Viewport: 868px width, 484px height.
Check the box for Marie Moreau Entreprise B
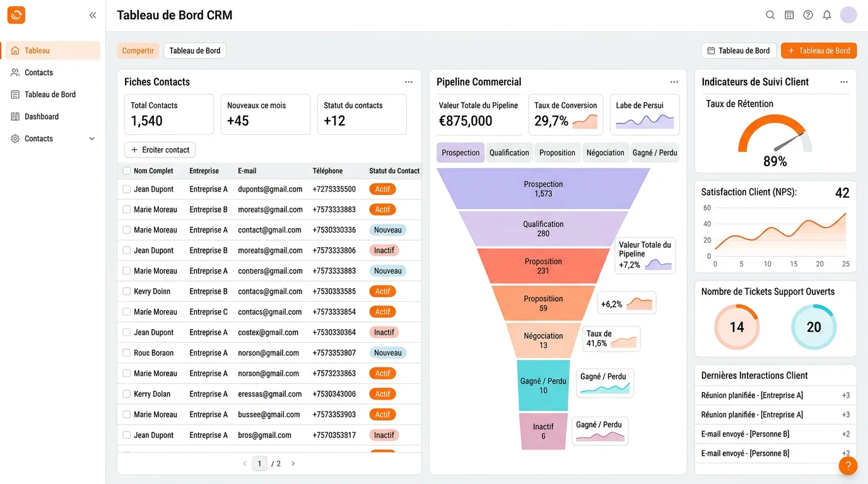127,209
